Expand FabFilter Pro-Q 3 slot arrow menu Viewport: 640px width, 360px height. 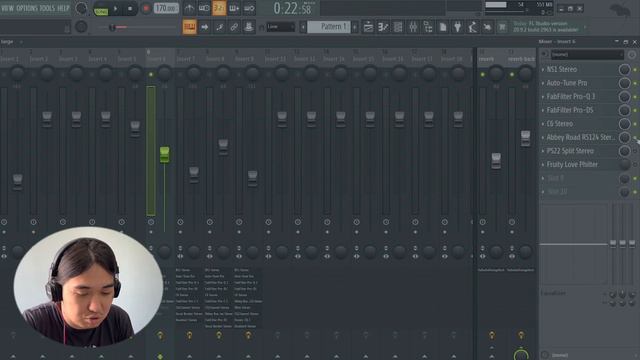[543, 97]
